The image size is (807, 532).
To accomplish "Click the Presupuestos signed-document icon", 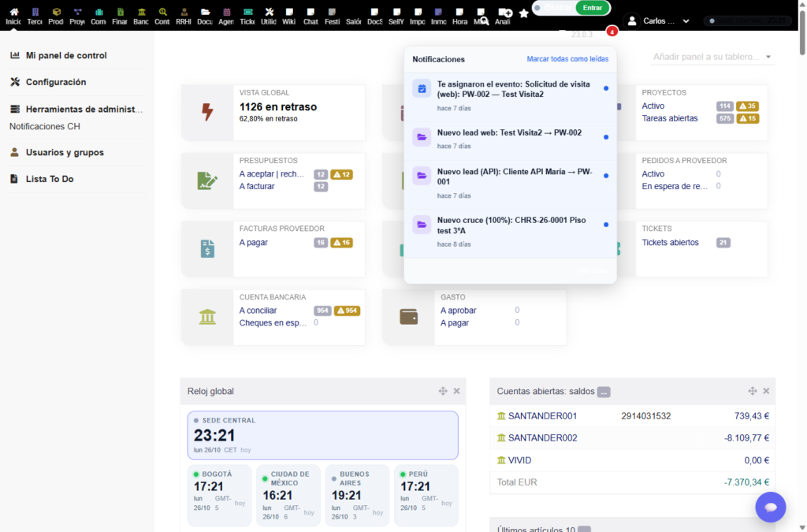I will coord(207,180).
